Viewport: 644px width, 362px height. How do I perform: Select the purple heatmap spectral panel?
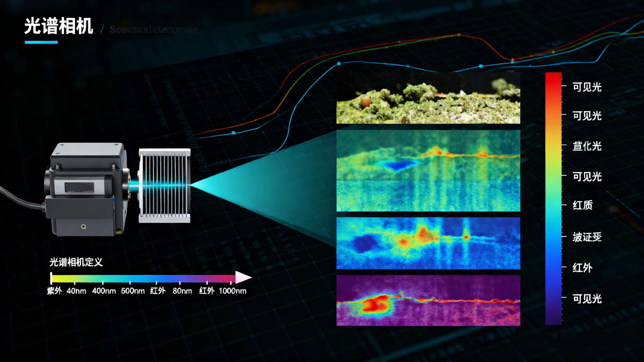coord(428,300)
